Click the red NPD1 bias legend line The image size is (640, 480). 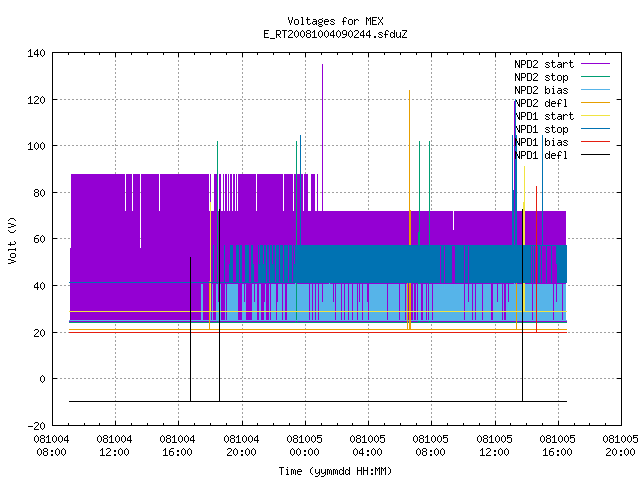[595, 142]
